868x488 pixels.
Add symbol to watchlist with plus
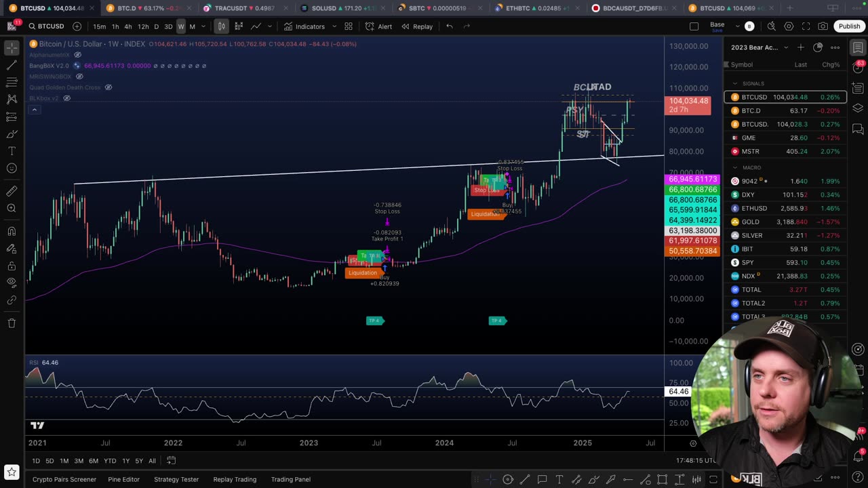coord(801,47)
